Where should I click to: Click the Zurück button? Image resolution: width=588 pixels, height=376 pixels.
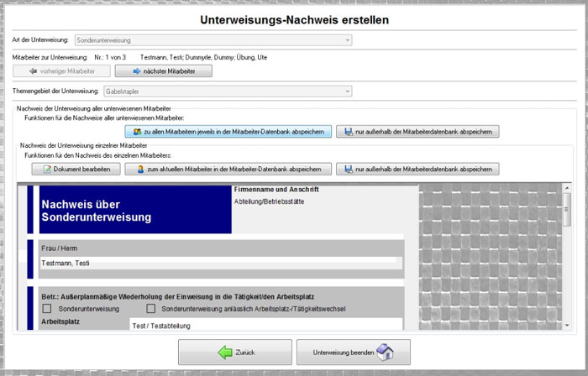(234, 352)
